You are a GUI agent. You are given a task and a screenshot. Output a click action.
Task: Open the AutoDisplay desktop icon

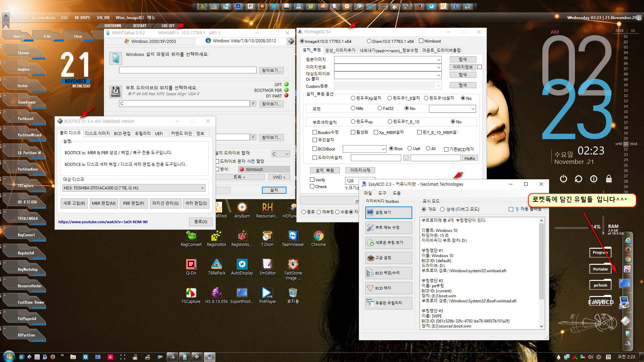242,267
